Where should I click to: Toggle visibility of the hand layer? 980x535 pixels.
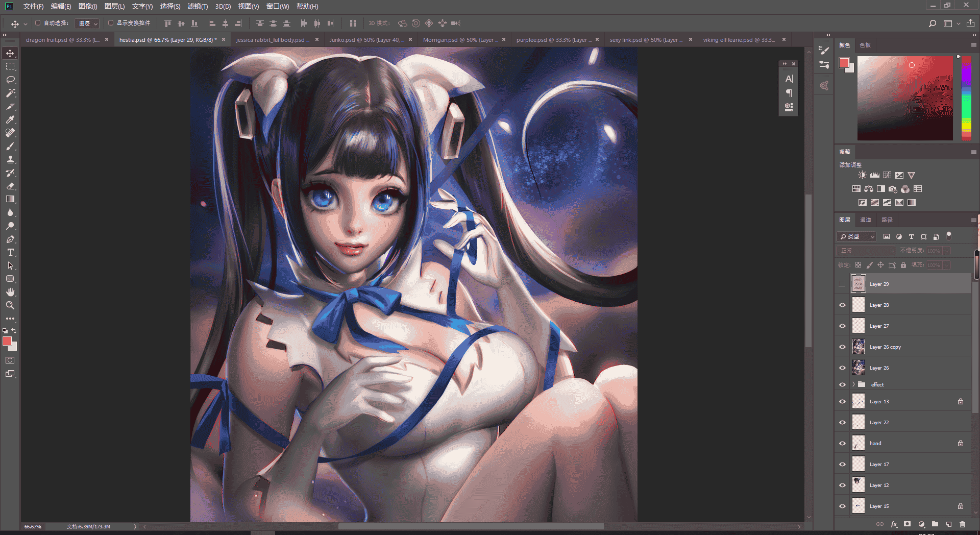(842, 444)
